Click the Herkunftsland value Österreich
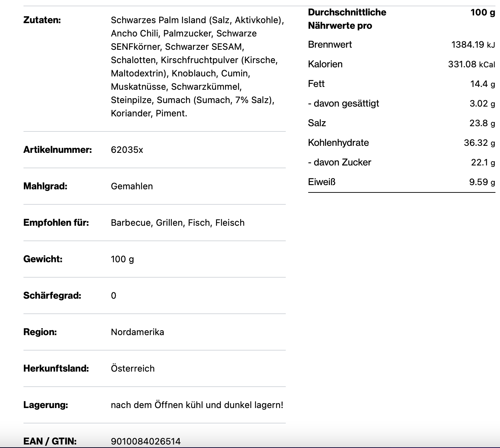Viewport: 500px width, 448px height. [x=133, y=369]
